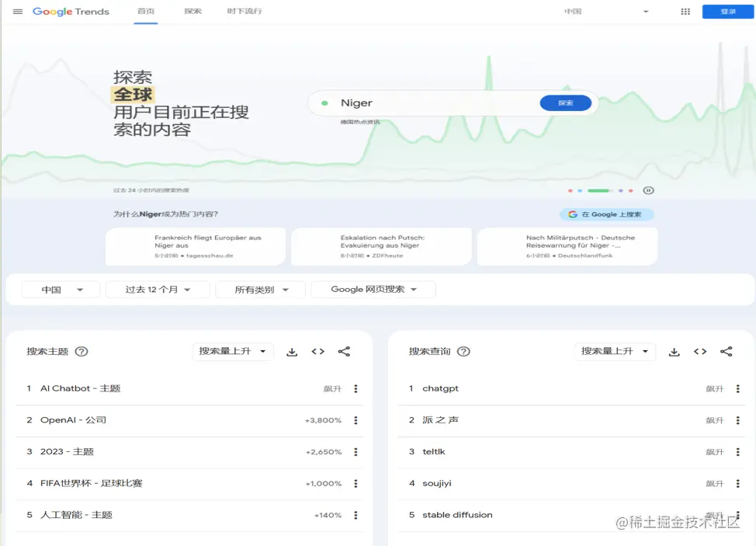The height and width of the screenshot is (546, 756).
Task: Open more options for teltlk row
Action: tap(737, 452)
